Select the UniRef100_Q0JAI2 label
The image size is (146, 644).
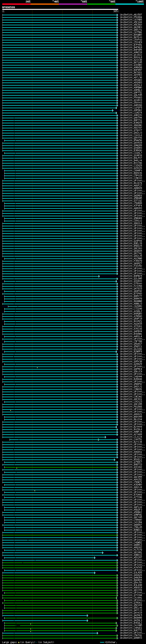pyautogui.click(x=131, y=55)
